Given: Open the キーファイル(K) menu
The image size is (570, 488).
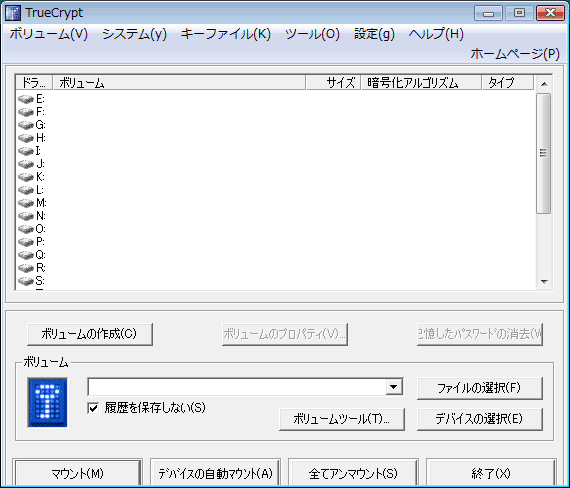Looking at the screenshot, I should 226,34.
